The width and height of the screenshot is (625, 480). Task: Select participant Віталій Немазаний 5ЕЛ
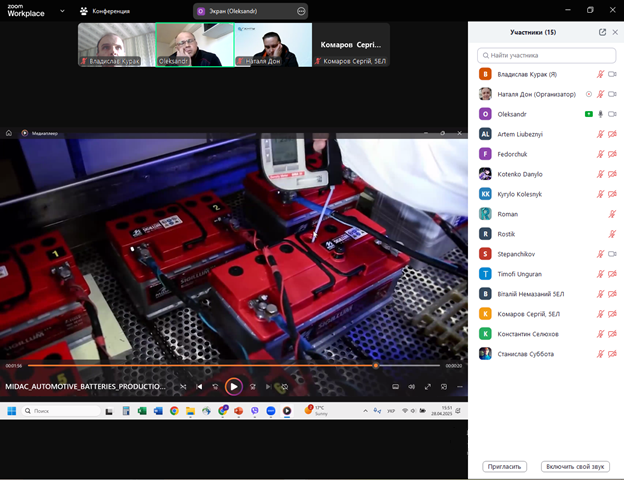click(546, 294)
